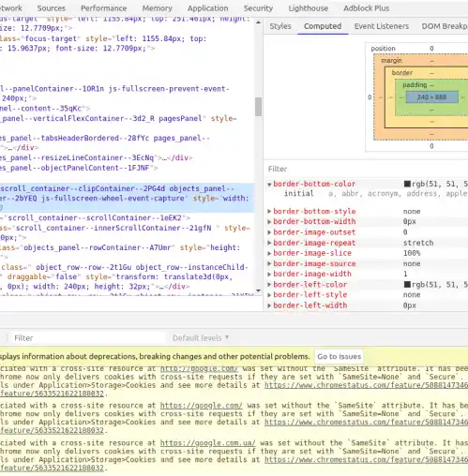Select the Memory panel tab
The height and width of the screenshot is (476, 468).
coord(157,8)
